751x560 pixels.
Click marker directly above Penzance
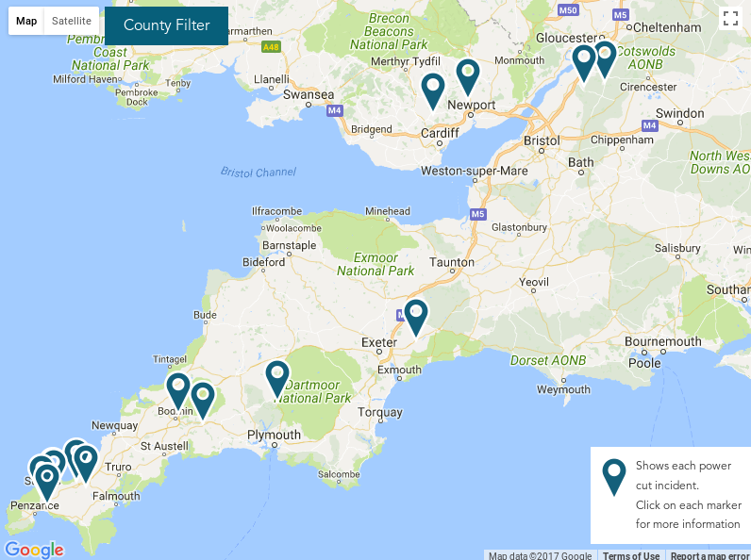pos(47,482)
